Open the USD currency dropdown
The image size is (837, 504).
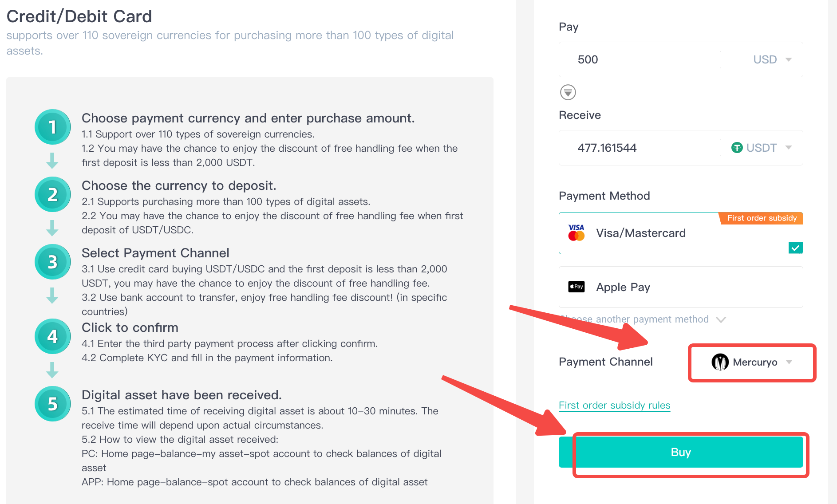pyautogui.click(x=772, y=59)
